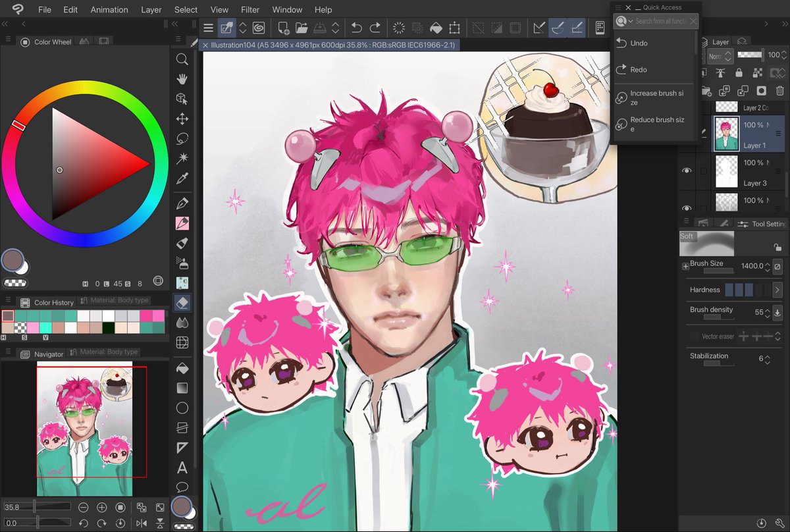The image size is (790, 532).
Task: Toggle the Vector eraser checkbox
Action: click(694, 336)
